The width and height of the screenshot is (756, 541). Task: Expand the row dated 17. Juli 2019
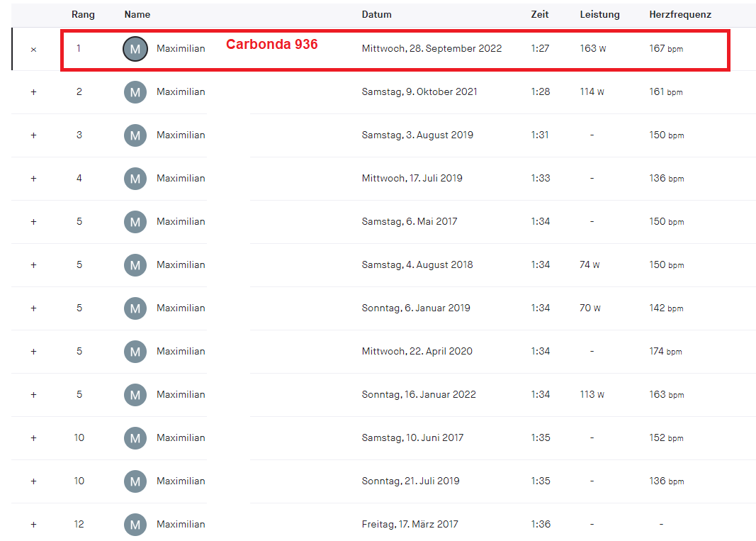click(33, 179)
